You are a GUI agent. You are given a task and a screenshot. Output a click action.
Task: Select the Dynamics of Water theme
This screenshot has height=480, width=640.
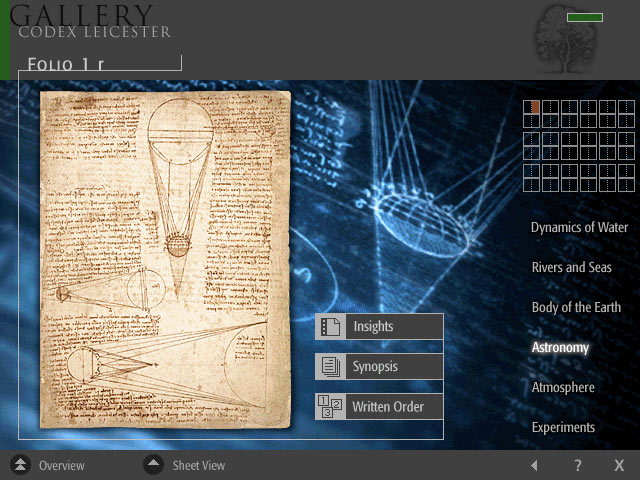(579, 227)
